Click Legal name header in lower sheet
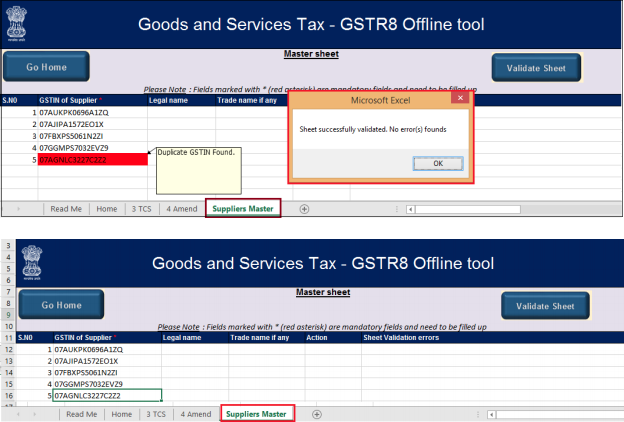This screenshot has height=422, width=624. coord(195,338)
